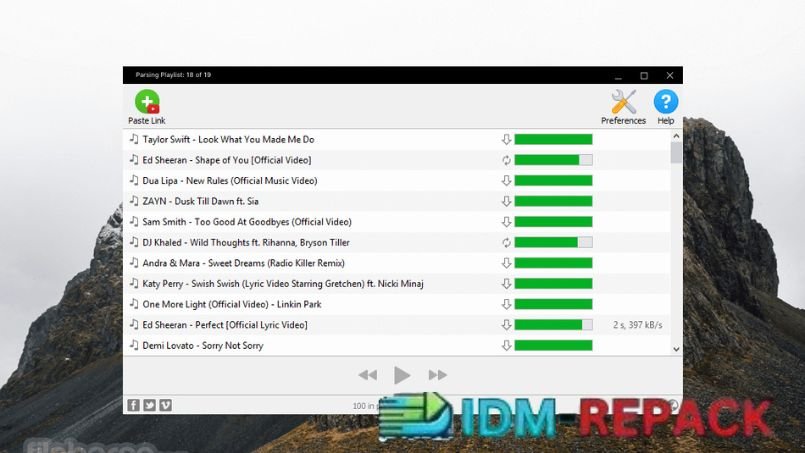Click the Vimeo icon in the footer

coord(166,405)
